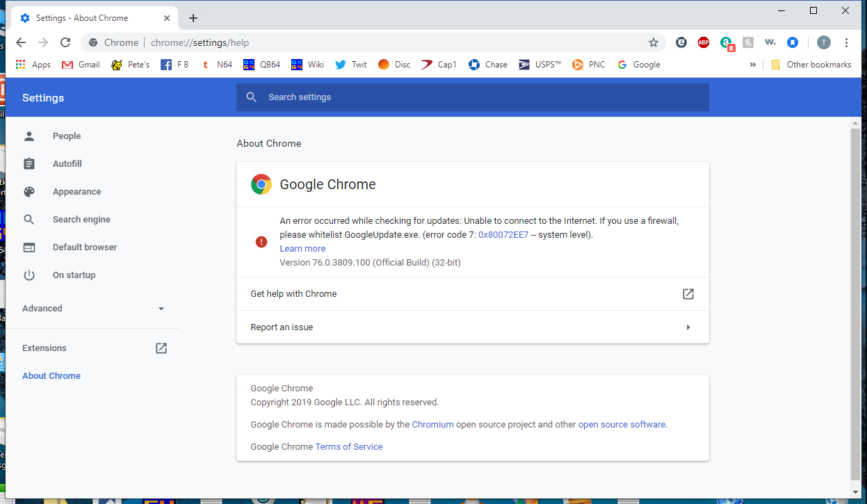Open the QB64 bookmark

[x=262, y=65]
